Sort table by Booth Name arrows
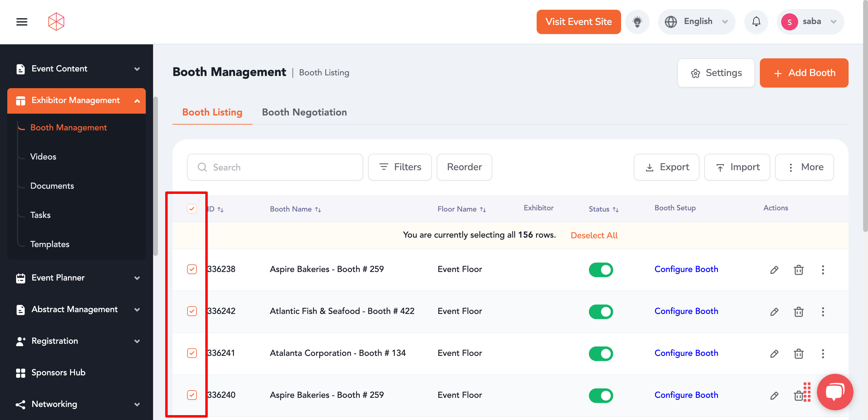868x420 pixels. pos(318,209)
